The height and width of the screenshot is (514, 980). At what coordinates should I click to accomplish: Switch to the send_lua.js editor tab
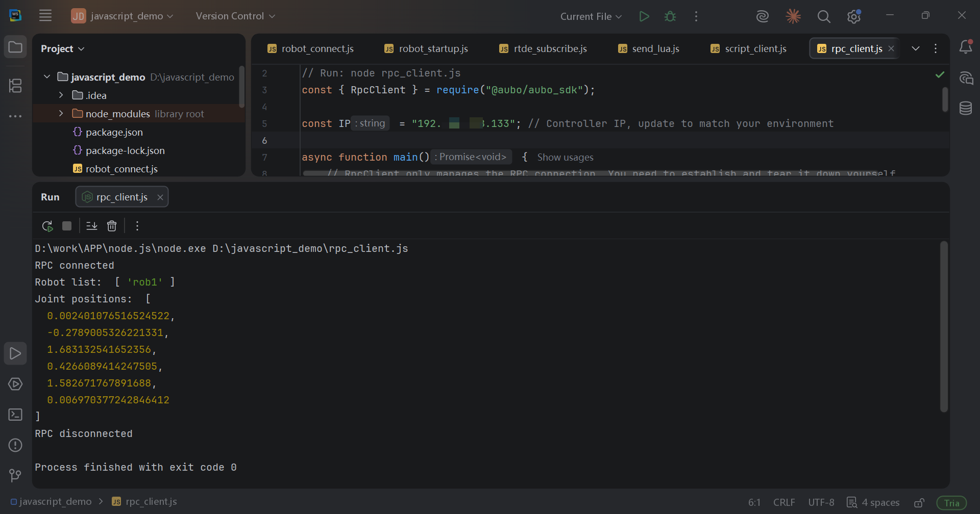point(648,48)
